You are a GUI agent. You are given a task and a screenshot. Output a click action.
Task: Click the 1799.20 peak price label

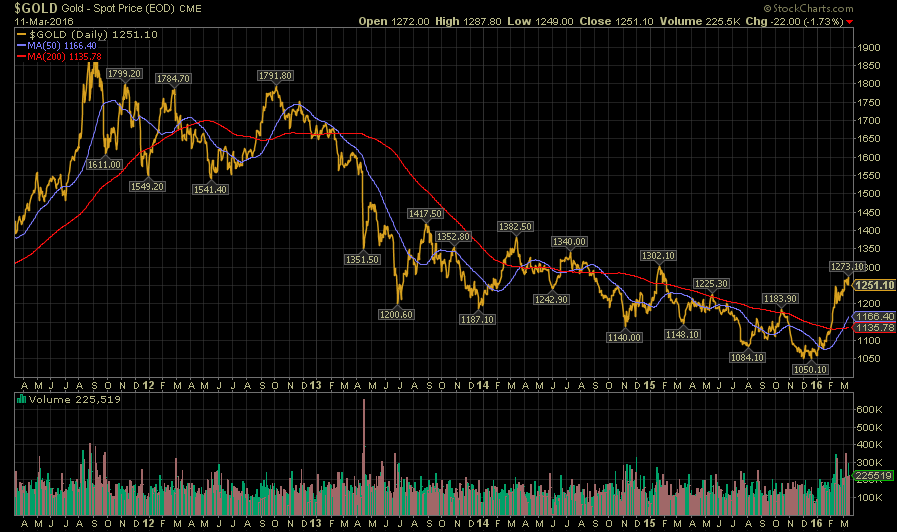coord(124,73)
